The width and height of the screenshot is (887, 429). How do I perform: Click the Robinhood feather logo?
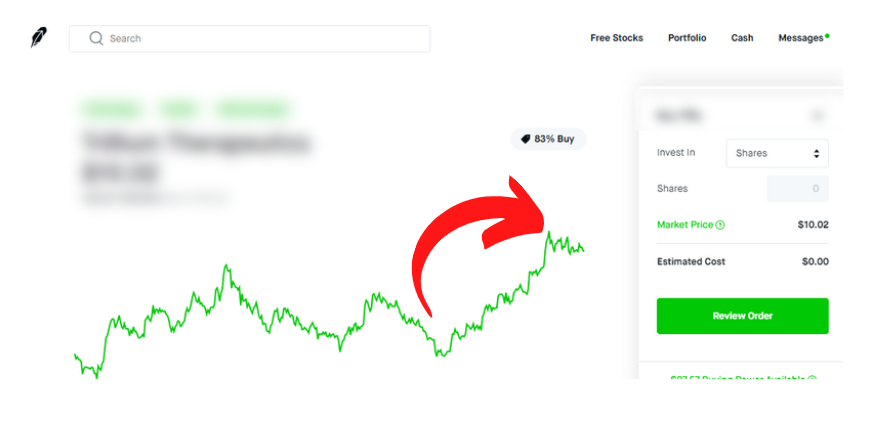pos(39,38)
